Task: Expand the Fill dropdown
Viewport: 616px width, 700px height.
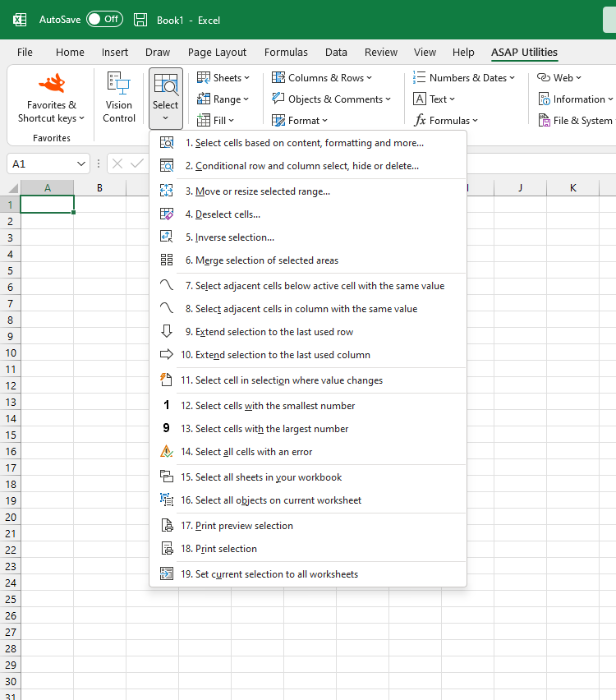Action: point(215,121)
